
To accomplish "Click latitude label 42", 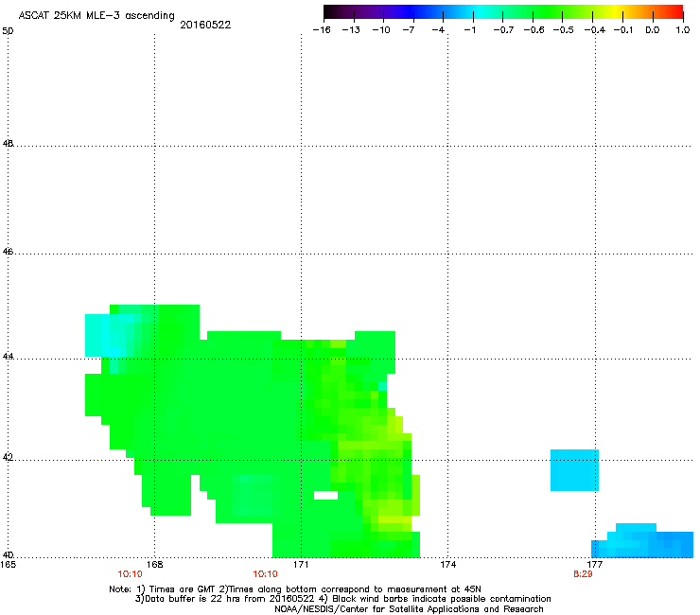I will (8, 458).
